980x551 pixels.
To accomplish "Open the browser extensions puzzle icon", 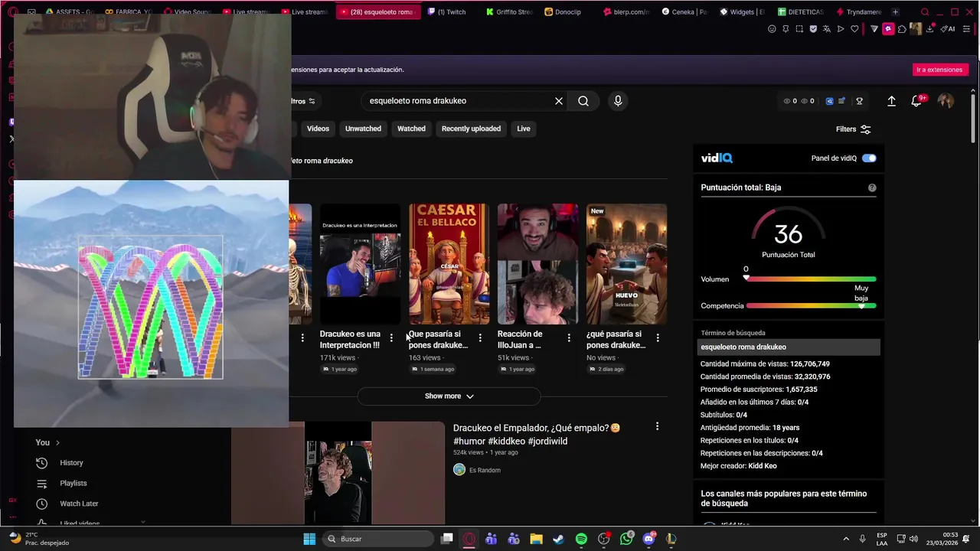I will tap(902, 29).
